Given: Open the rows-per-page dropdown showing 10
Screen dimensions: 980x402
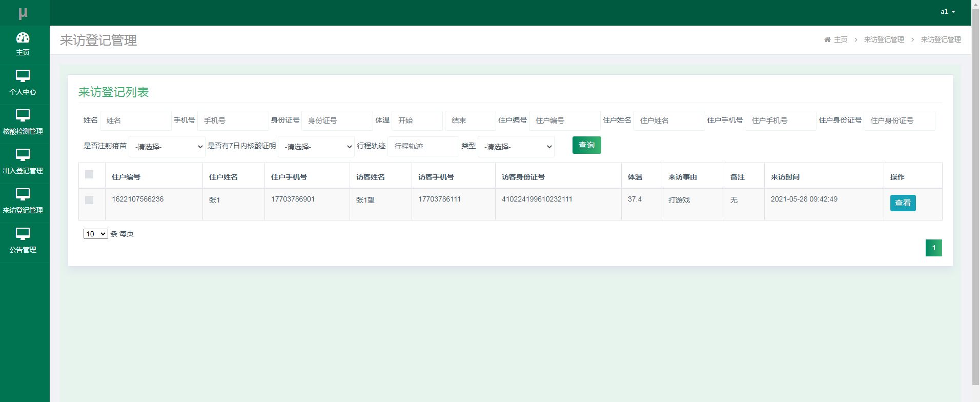Looking at the screenshot, I should (x=96, y=234).
